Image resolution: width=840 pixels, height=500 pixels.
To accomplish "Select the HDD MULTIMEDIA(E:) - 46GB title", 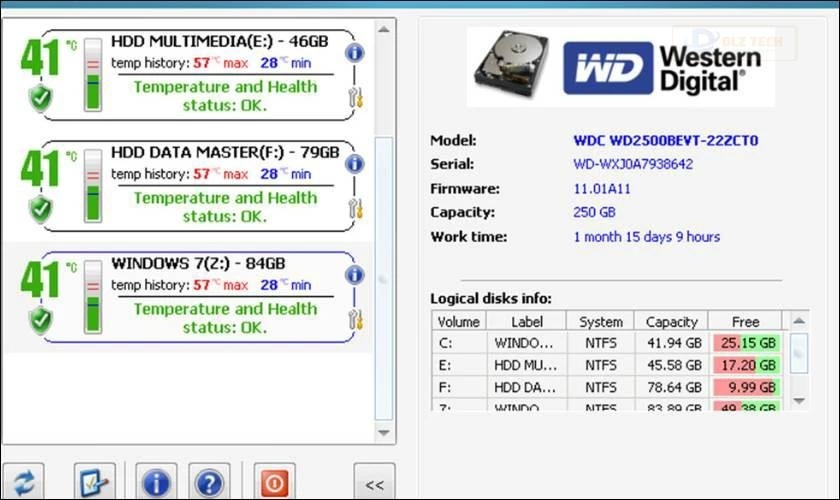I will point(220,41).
